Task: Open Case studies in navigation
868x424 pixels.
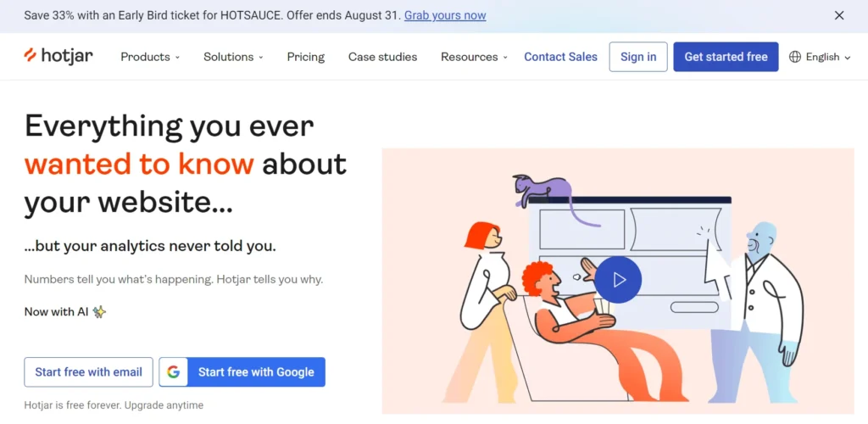Action: click(x=382, y=57)
